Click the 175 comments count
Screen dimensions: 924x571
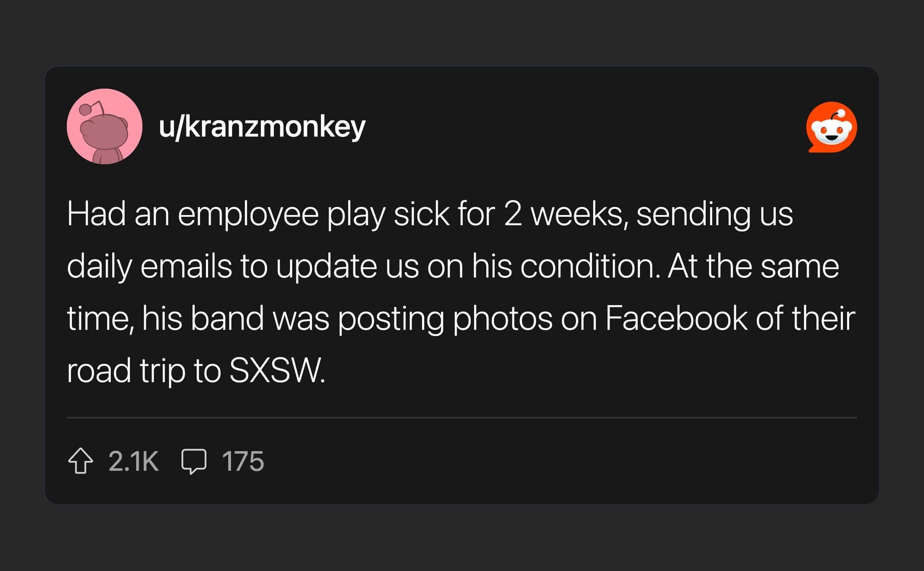[243, 461]
